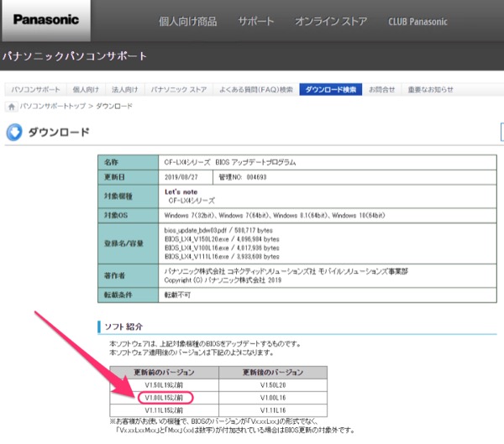This screenshot has width=504, height=444.
Task: Click CF-LX4シリーズ BIOS アップデートプログラム text
Action: 230,162
